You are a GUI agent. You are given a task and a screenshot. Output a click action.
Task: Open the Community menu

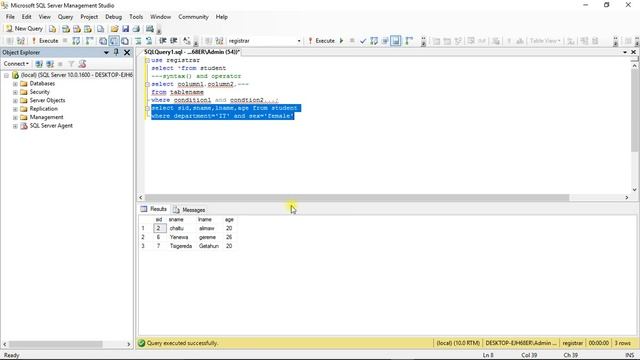pyautogui.click(x=193, y=17)
